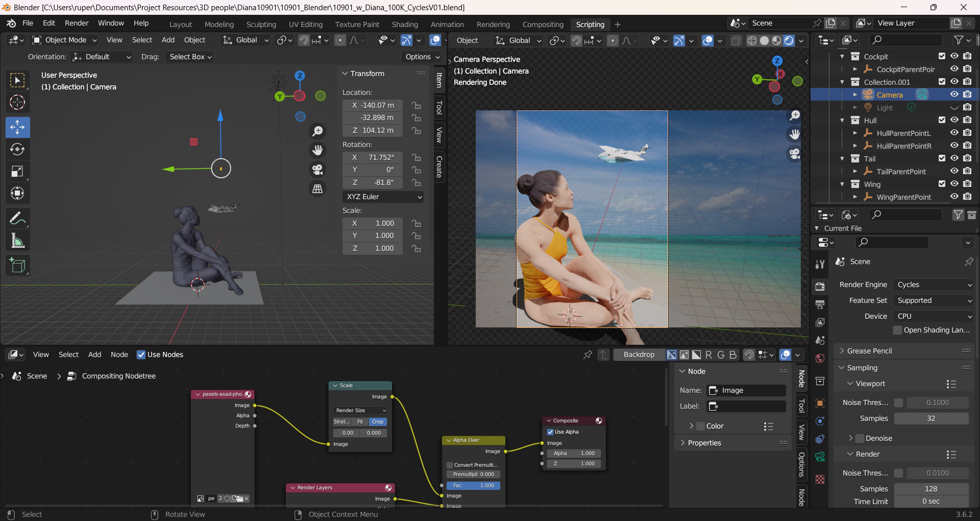Open Render Engine Cycles dropdown
The width and height of the screenshot is (980, 521).
click(x=934, y=285)
